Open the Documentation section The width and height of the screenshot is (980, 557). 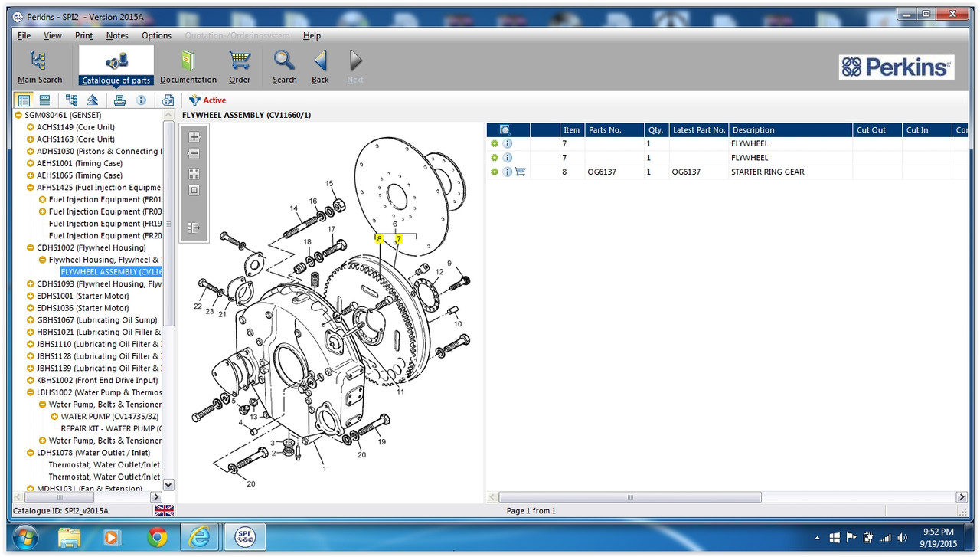(x=188, y=67)
